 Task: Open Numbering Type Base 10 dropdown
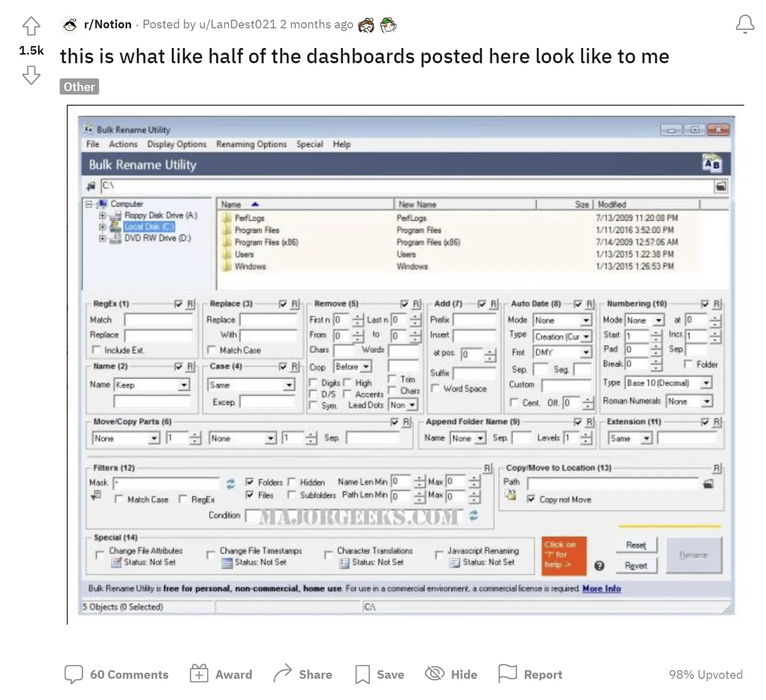tap(668, 383)
